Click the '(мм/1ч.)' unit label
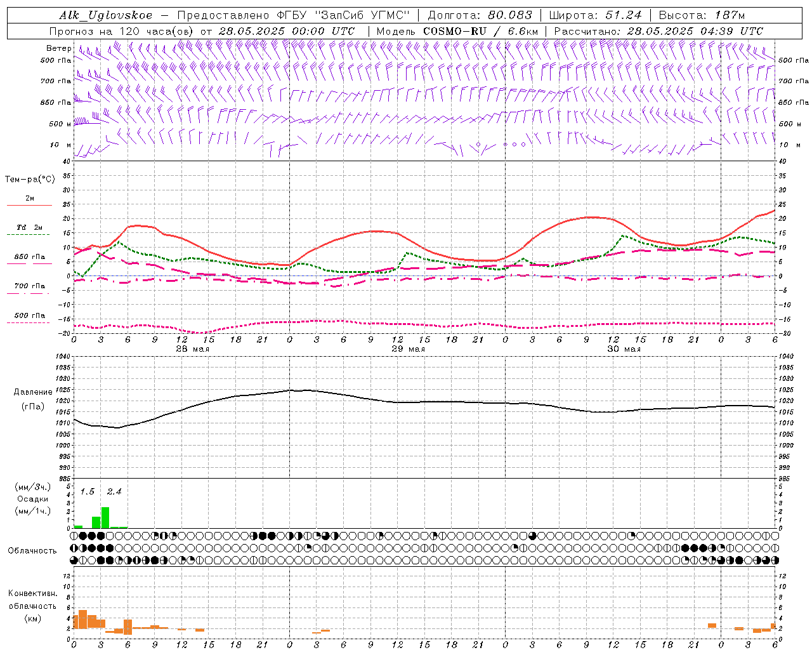 pyautogui.click(x=32, y=510)
